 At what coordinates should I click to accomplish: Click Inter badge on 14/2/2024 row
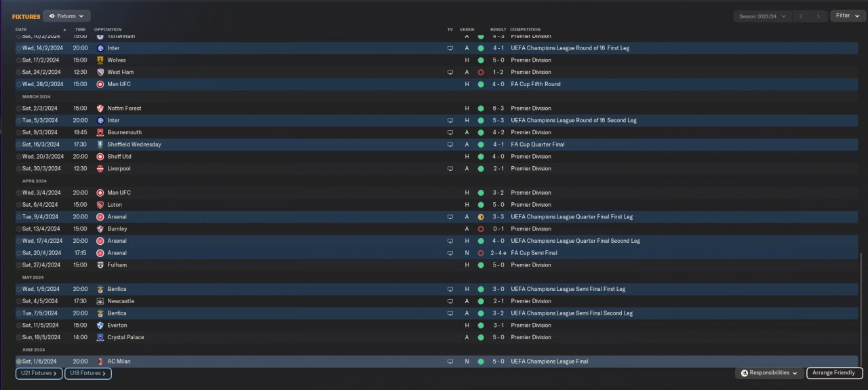pyautogui.click(x=100, y=48)
